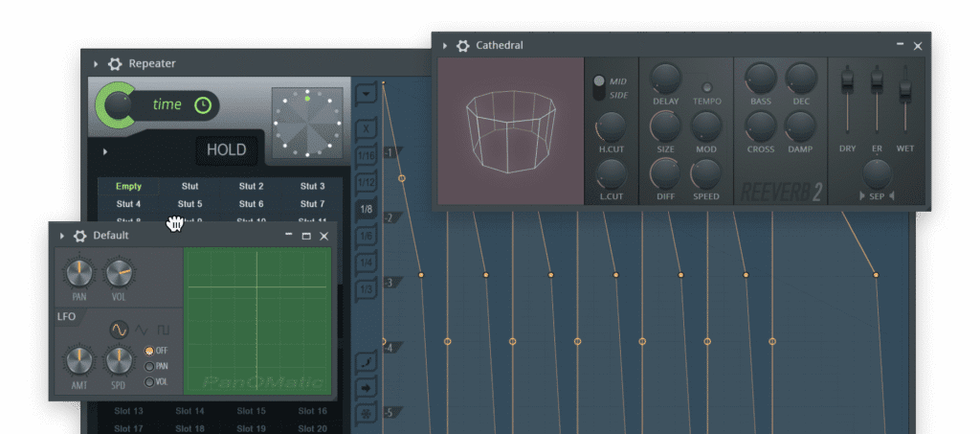Select the sine wave LFO shape
Viewport: 980px width, 434px height.
point(119,330)
